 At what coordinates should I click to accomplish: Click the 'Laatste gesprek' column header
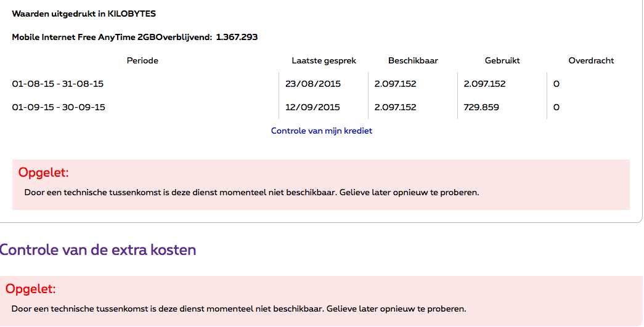coord(324,60)
